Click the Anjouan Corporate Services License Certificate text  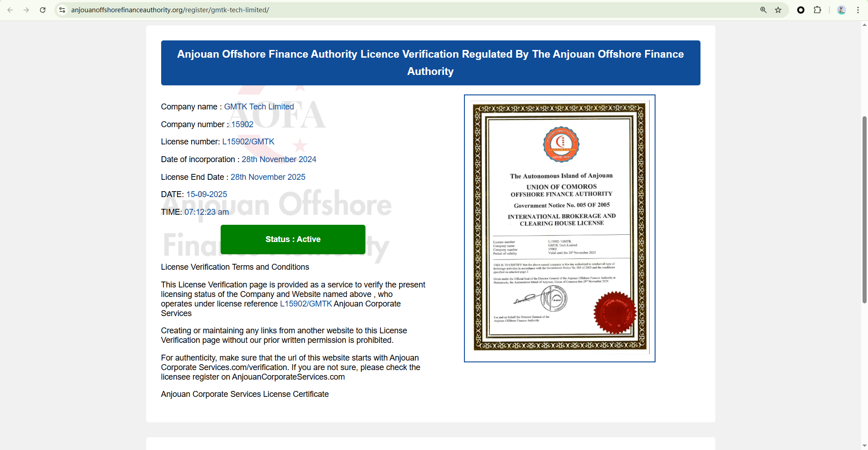point(245,394)
